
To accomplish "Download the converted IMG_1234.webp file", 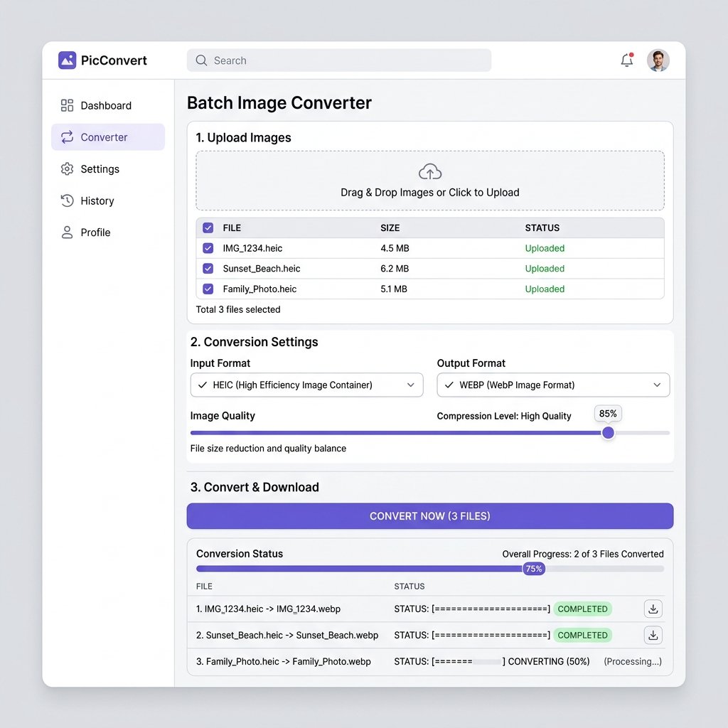I will [653, 609].
